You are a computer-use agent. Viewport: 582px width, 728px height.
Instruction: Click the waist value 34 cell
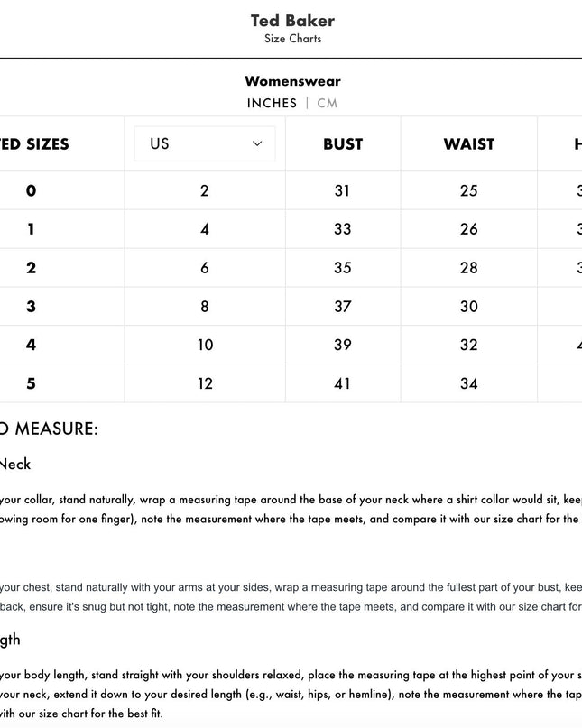[468, 383]
